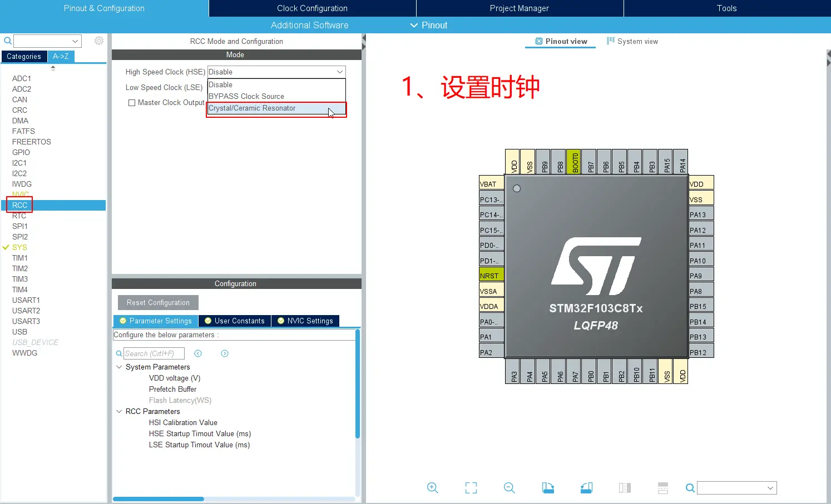Click the horizontal flip icon in the pinout toolbar
Screen dimensions: 831x504
pos(625,488)
